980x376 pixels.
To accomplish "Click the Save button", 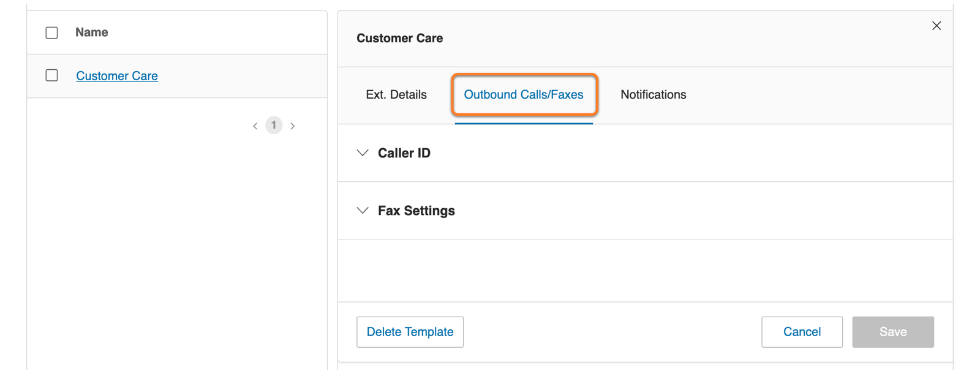I will tap(892, 332).
